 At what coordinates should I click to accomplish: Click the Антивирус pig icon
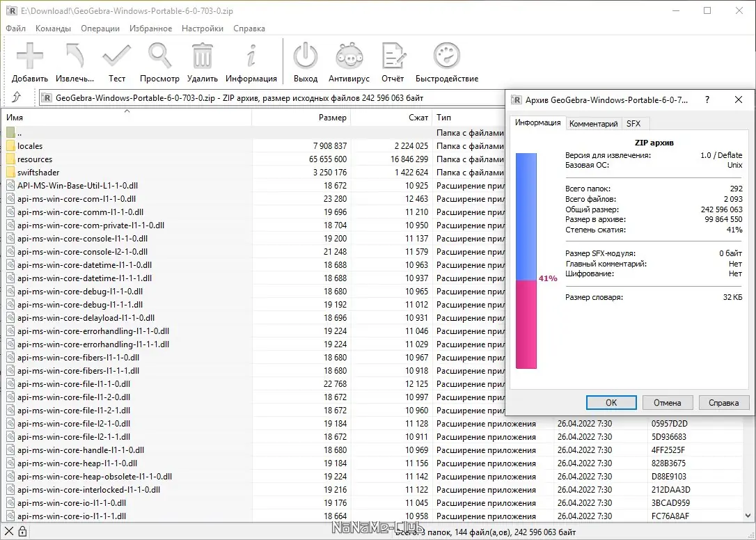pyautogui.click(x=349, y=56)
